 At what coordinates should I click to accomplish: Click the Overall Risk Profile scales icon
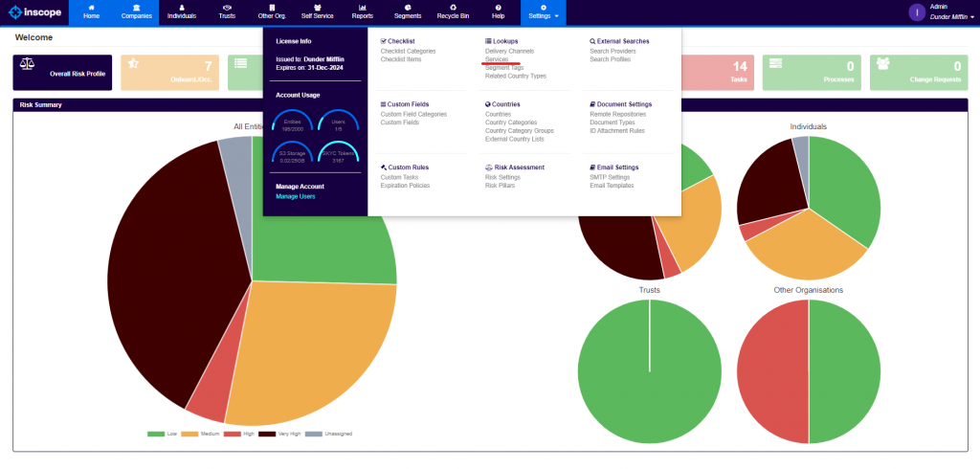click(28, 63)
